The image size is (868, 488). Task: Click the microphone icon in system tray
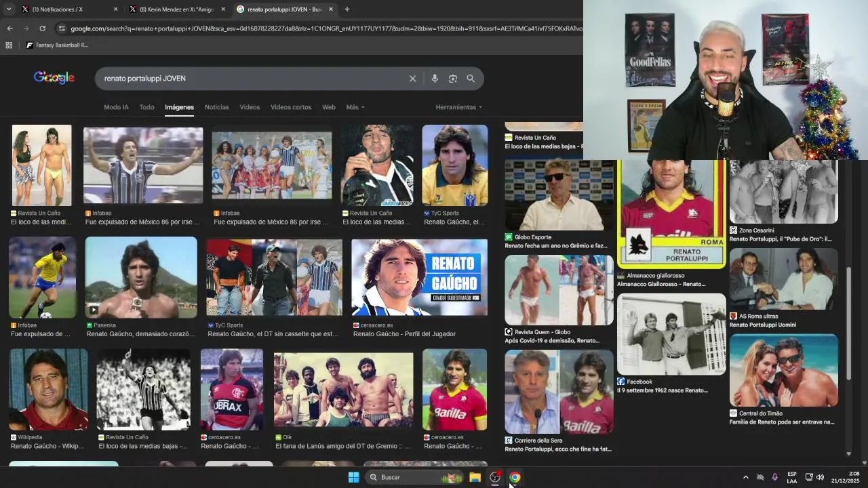pyautogui.click(x=774, y=477)
